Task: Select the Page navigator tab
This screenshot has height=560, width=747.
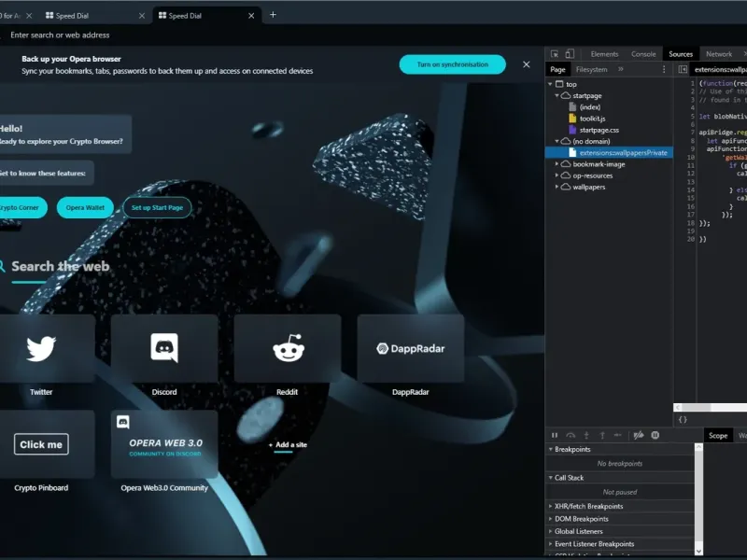Action: tap(557, 69)
